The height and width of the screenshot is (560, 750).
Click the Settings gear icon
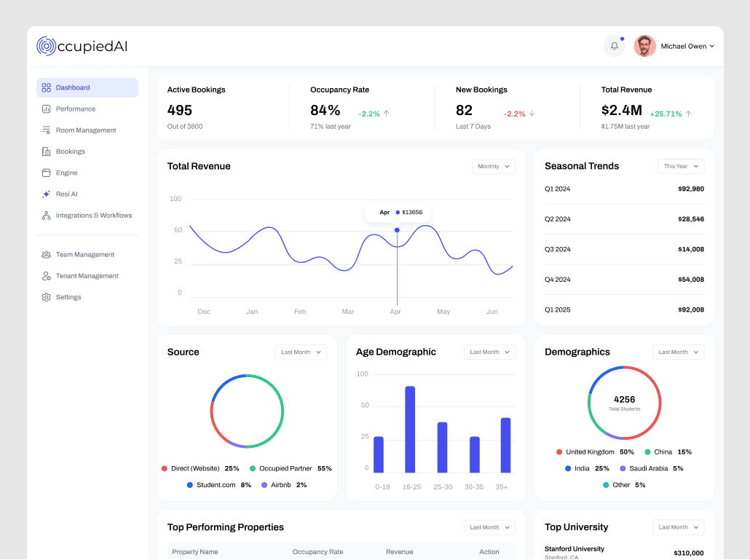pos(47,297)
